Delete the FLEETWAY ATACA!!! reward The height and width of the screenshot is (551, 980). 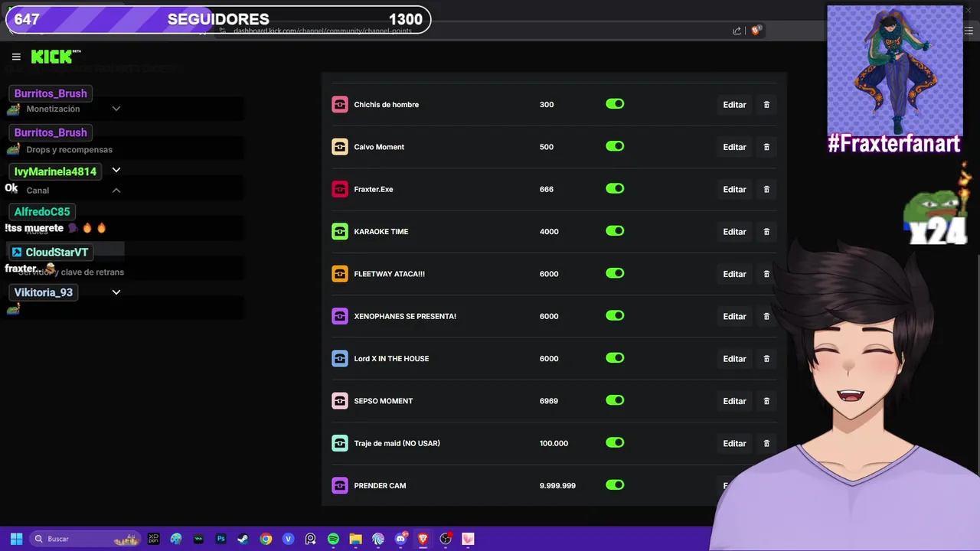[766, 274]
